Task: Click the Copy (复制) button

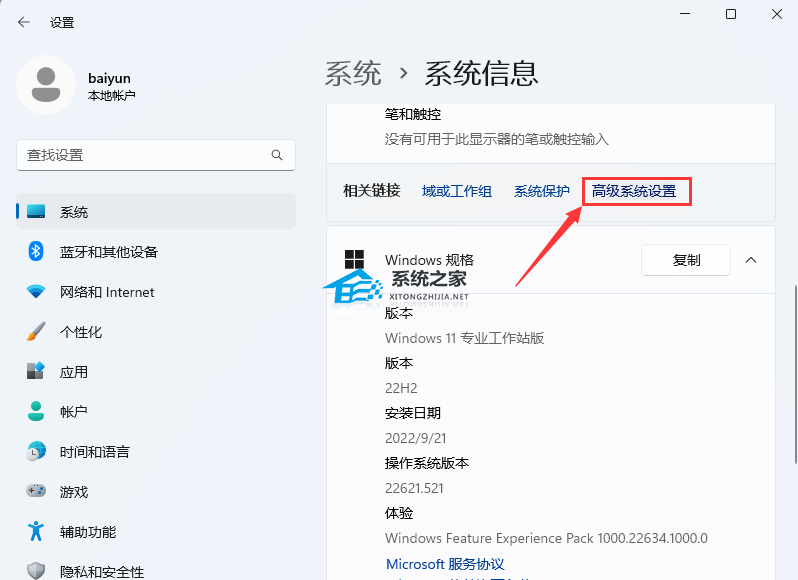Action: [686, 260]
